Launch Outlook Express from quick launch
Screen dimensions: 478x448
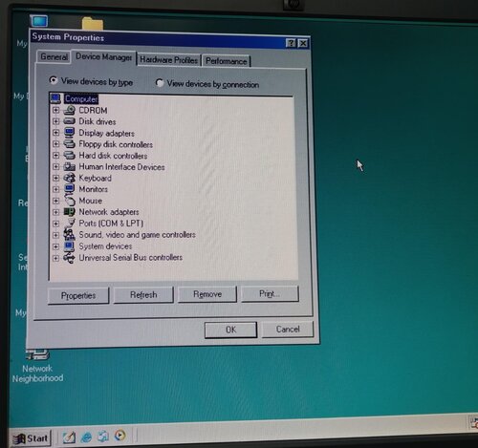103,437
